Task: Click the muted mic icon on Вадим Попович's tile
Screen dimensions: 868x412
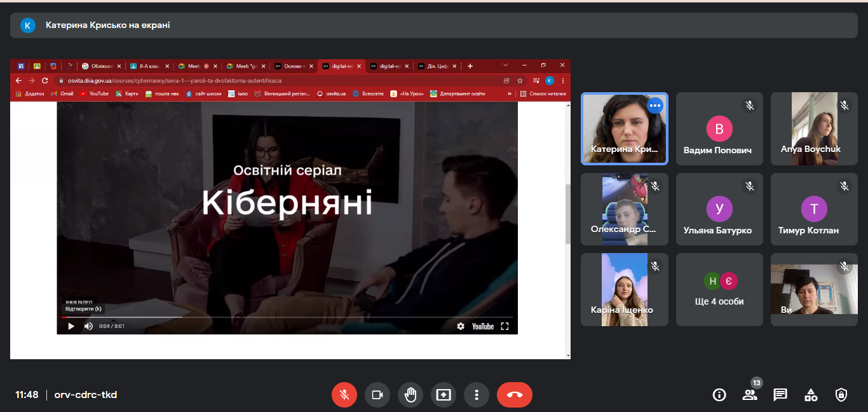Action: 750,105
